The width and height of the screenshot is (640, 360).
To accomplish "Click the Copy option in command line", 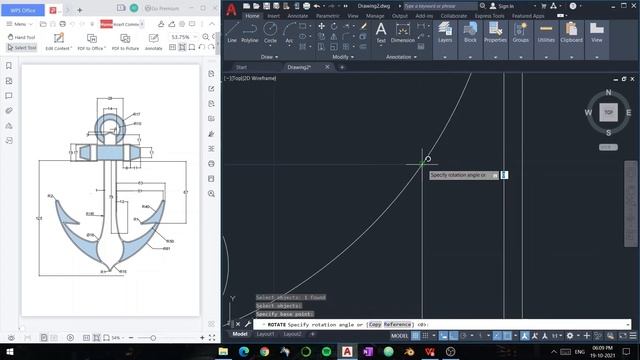I will [x=375, y=324].
